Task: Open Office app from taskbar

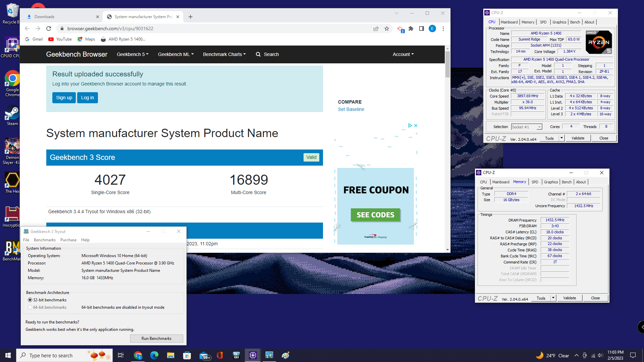Action: tap(220, 355)
